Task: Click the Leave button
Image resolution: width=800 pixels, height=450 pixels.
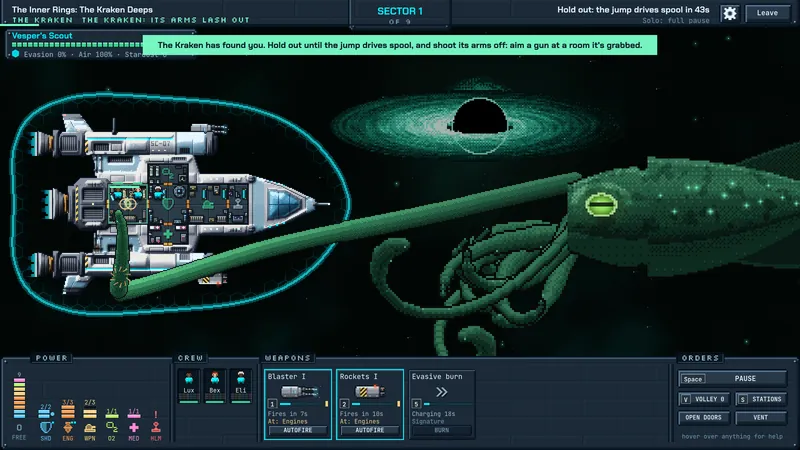Action: (767, 13)
